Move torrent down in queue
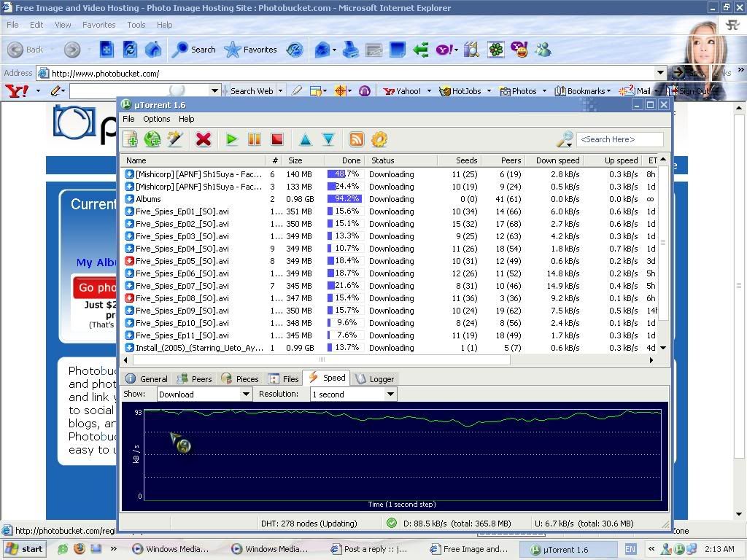The width and height of the screenshot is (747, 560). (x=328, y=139)
